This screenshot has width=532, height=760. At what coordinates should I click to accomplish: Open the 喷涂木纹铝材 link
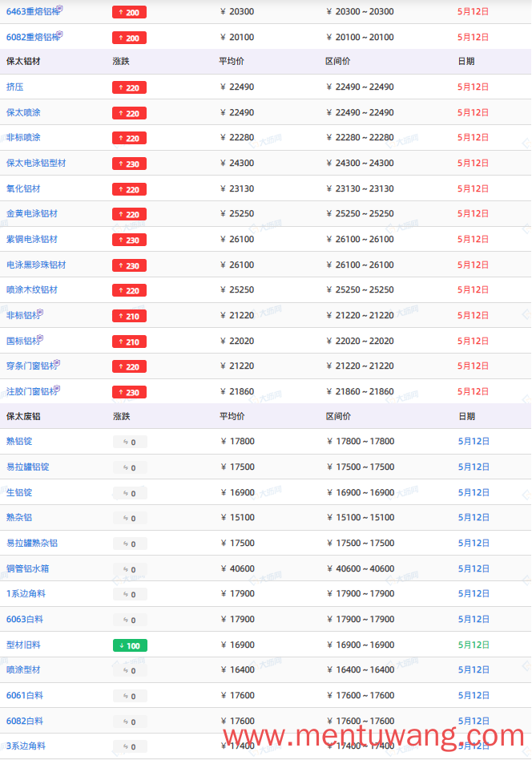(x=31, y=290)
